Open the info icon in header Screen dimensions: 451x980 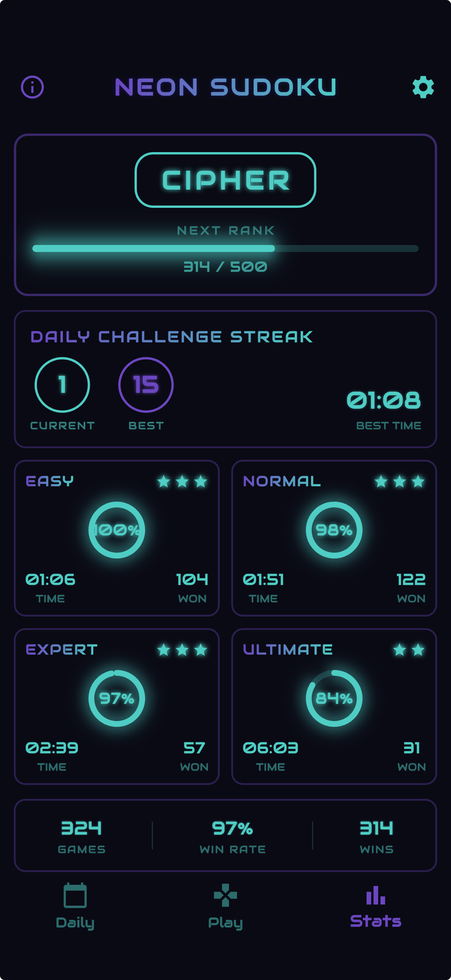[32, 87]
